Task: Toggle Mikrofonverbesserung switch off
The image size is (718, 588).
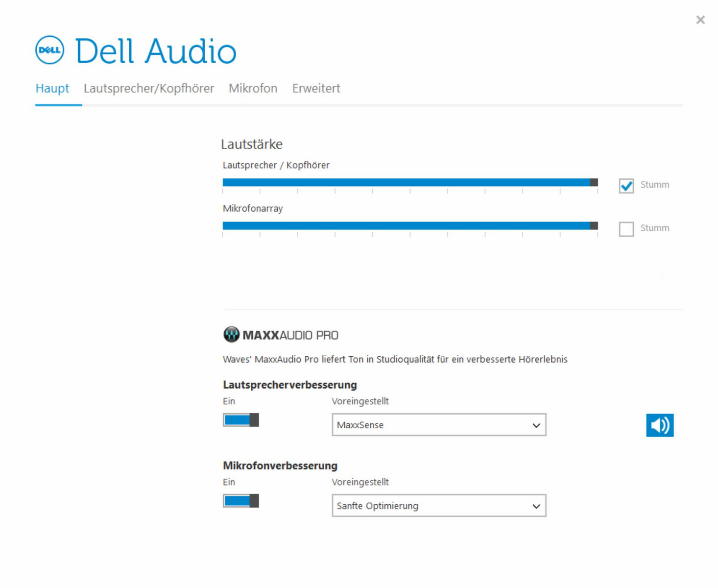Action: pos(241,501)
